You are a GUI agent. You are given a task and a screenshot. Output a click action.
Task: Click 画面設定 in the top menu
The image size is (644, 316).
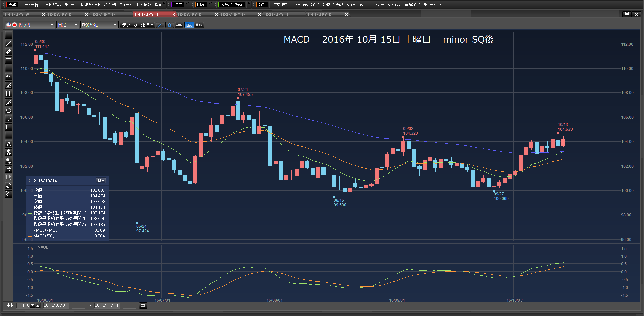point(412,5)
